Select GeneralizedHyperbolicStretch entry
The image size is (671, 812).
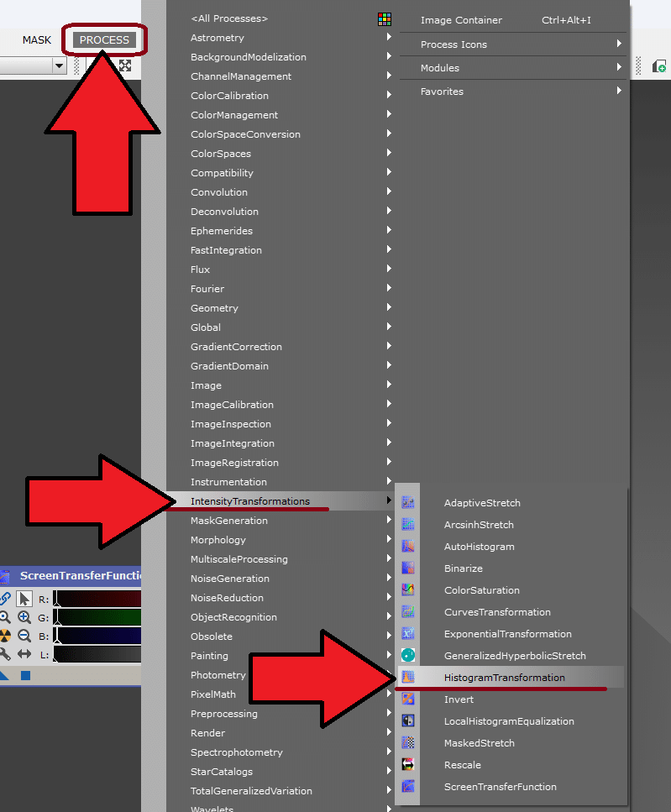[x=515, y=656]
